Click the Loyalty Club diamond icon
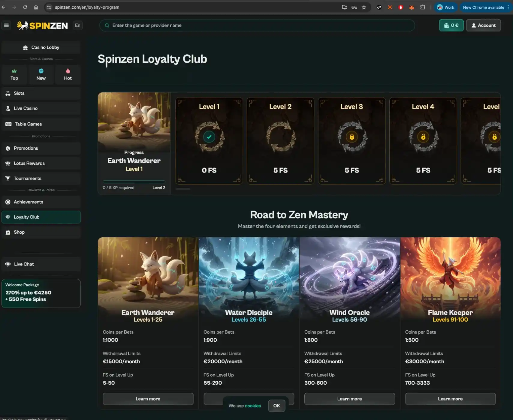Image resolution: width=513 pixels, height=420 pixels. coord(8,217)
